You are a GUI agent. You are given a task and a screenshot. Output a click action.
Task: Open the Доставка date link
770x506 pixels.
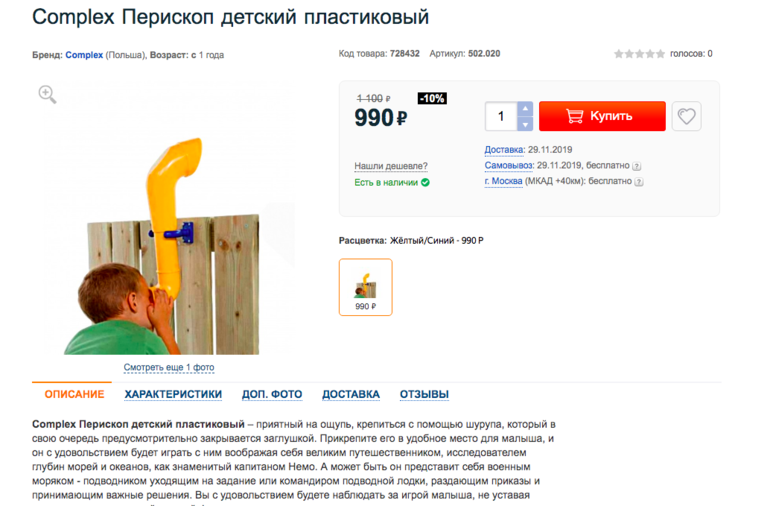[504, 150]
